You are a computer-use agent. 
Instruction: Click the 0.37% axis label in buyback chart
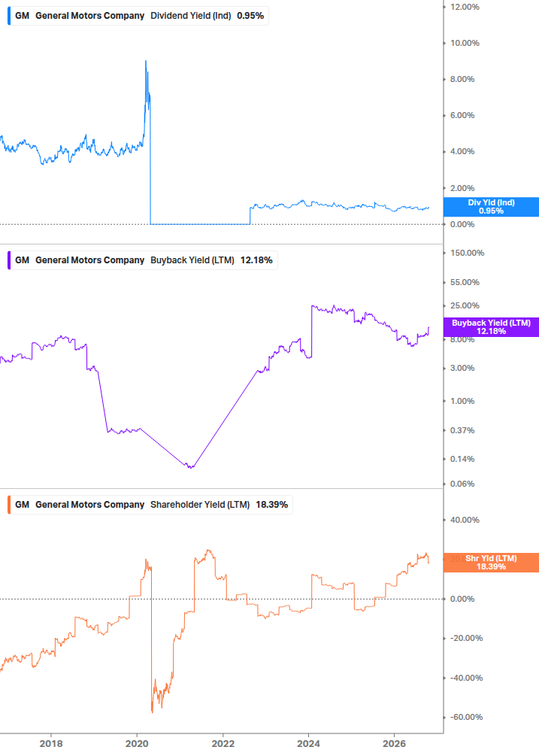pyautogui.click(x=462, y=430)
